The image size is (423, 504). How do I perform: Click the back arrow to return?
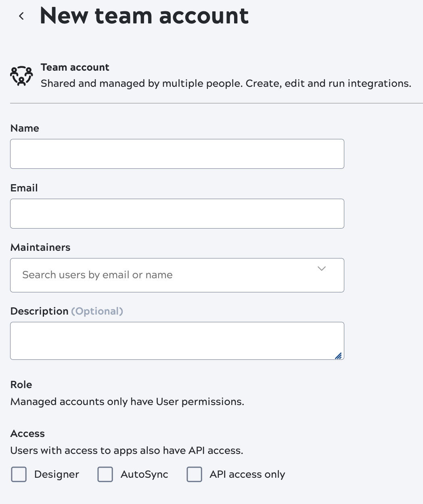coord(21,16)
